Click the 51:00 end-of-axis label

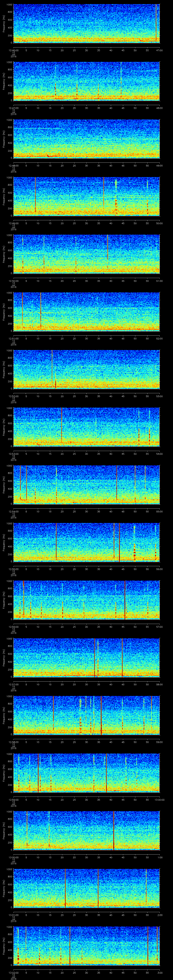pyautogui.click(x=160, y=281)
